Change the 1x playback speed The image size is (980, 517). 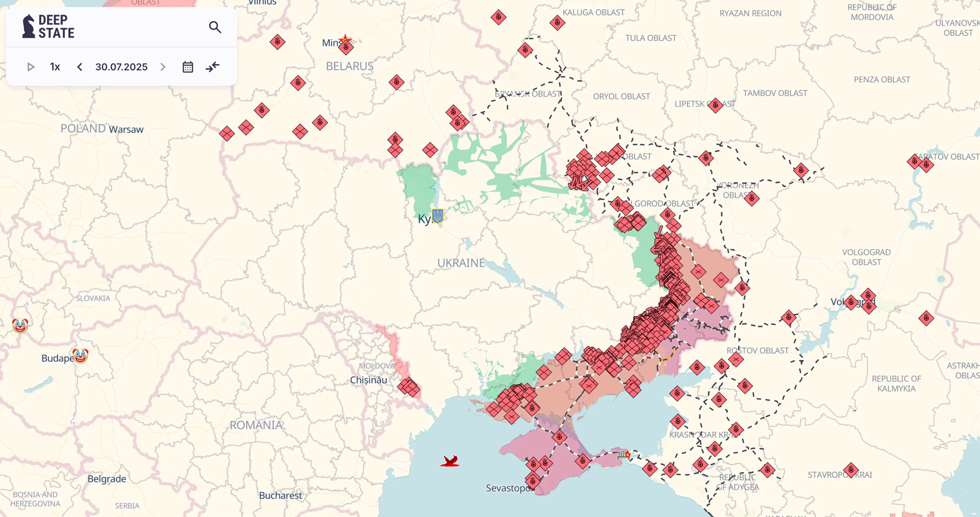coord(55,67)
